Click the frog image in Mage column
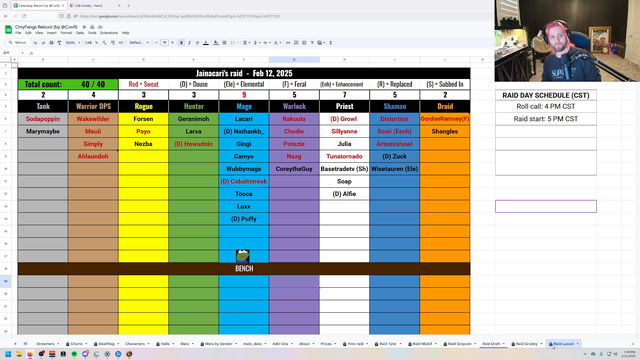This screenshot has width=640, height=360. click(x=243, y=256)
